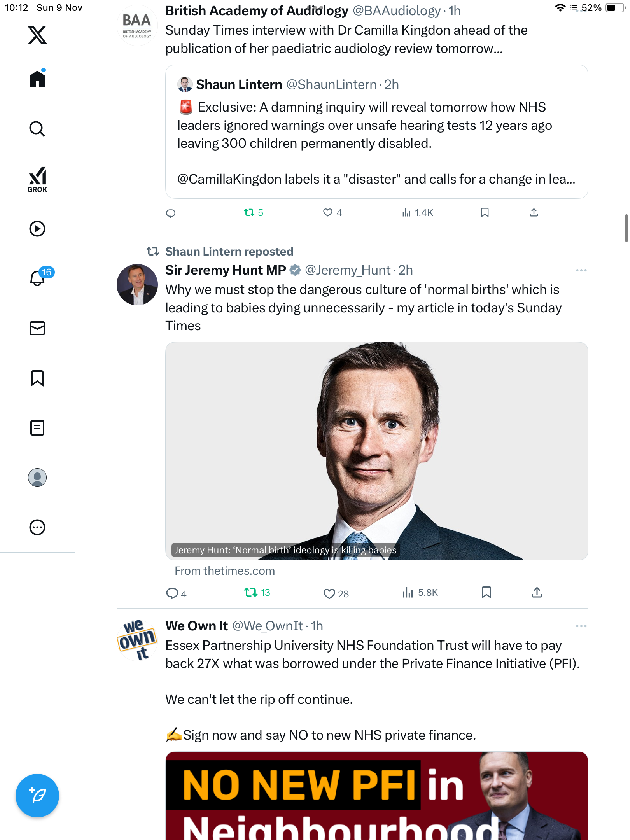Open Notifications bell with 16 badge
Image resolution: width=630 pixels, height=840 pixels.
point(38,278)
